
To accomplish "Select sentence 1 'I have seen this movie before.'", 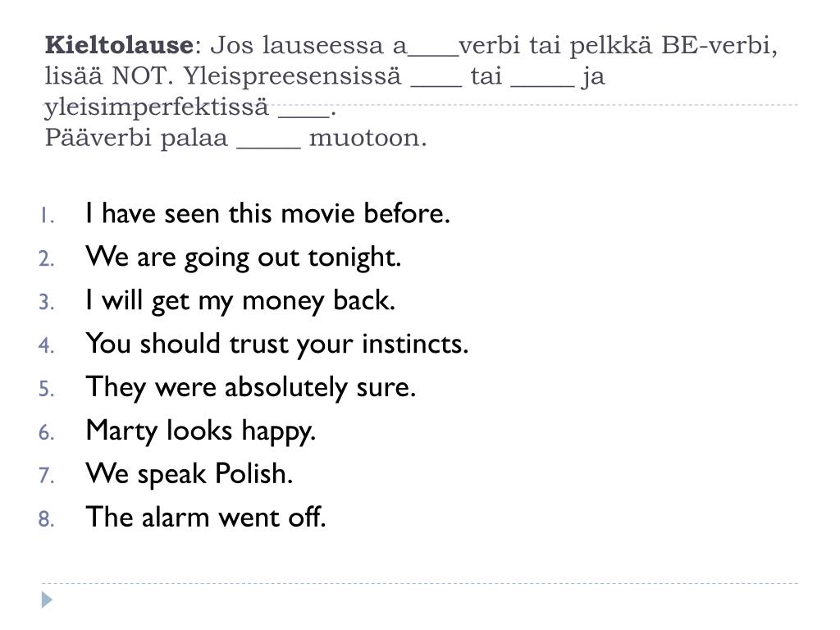I will click(x=268, y=213).
